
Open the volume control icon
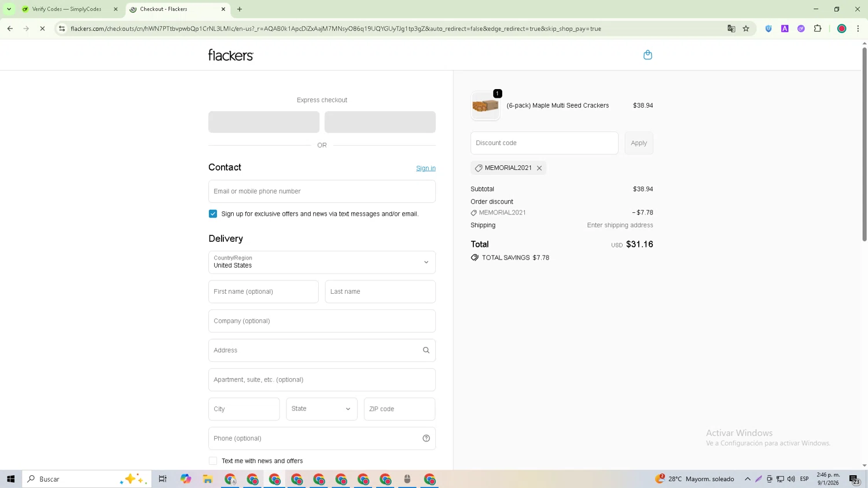(791, 479)
